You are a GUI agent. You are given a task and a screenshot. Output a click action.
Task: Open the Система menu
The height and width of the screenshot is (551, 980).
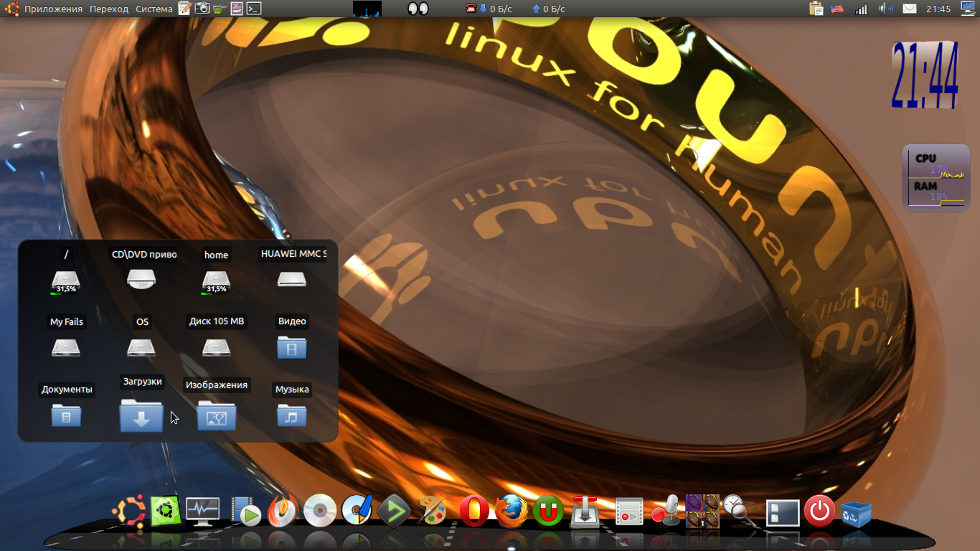(x=154, y=9)
